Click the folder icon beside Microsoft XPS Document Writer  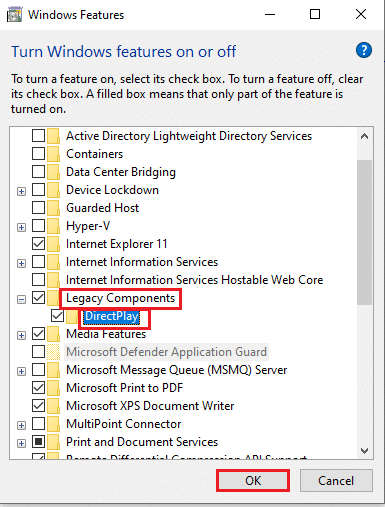(x=53, y=406)
